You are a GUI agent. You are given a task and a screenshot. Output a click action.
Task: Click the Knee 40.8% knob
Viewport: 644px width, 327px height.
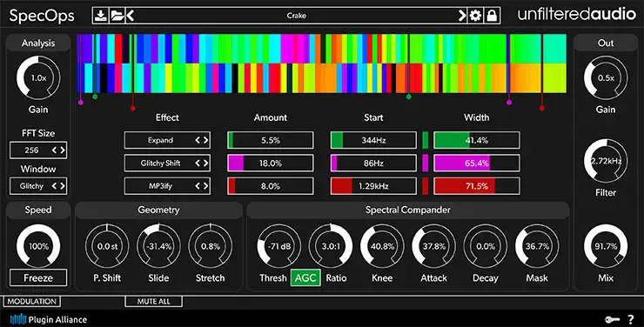click(382, 246)
